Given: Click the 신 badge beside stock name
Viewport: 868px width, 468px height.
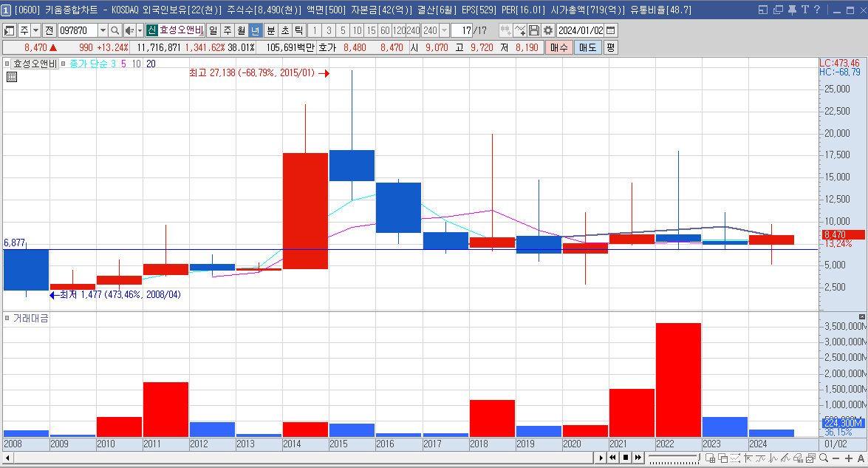Looking at the screenshot, I should (x=151, y=30).
